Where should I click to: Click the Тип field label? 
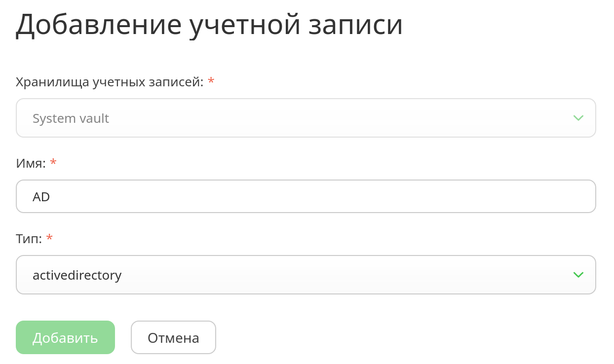(x=29, y=239)
